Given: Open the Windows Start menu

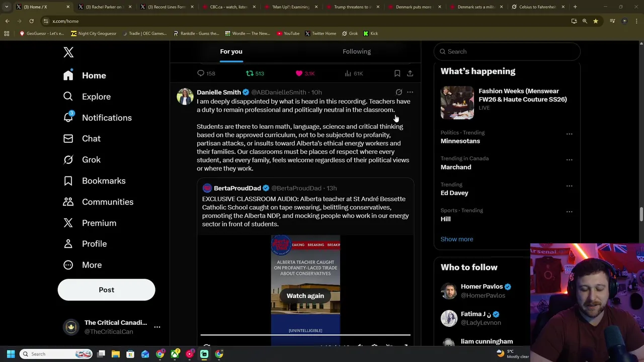Looking at the screenshot, I should click(11, 354).
